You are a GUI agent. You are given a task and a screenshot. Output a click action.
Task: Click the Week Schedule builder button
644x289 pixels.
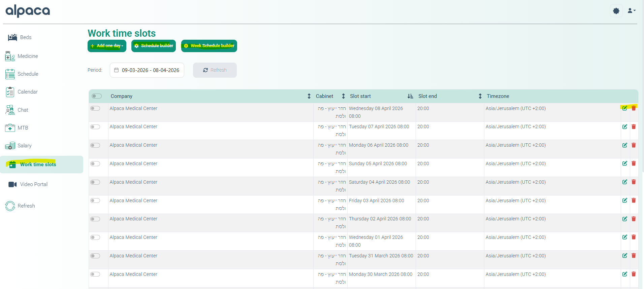coord(209,46)
